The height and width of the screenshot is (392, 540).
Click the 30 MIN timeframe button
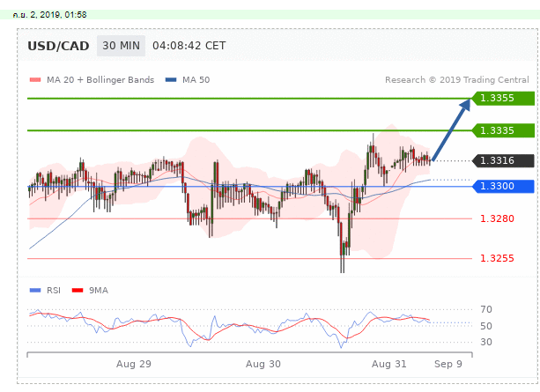[x=121, y=46]
